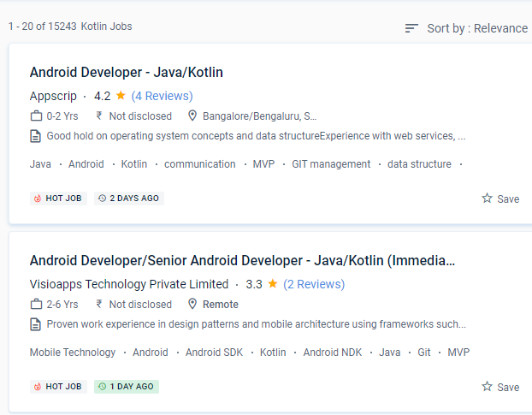
Task: View Visioapps' 2 Reviews link
Action: click(x=314, y=284)
